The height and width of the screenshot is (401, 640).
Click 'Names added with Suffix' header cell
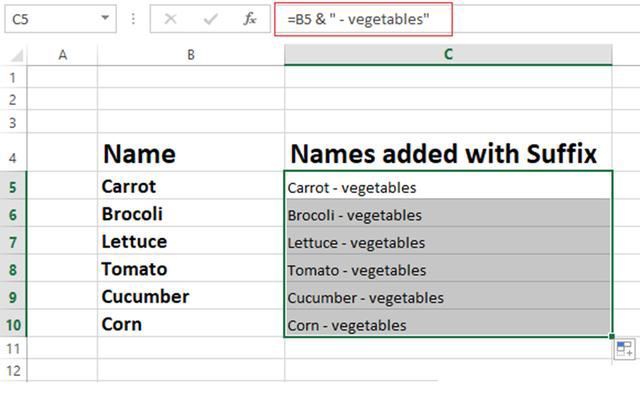(x=448, y=152)
